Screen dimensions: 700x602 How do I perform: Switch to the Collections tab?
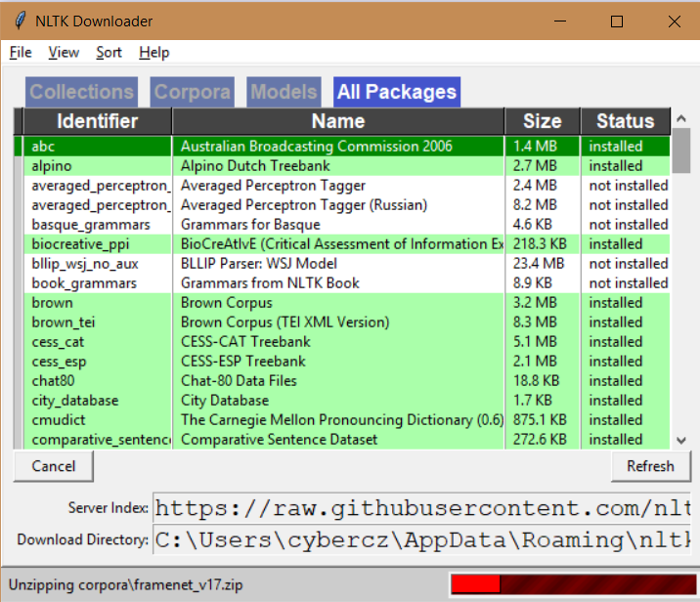(82, 92)
